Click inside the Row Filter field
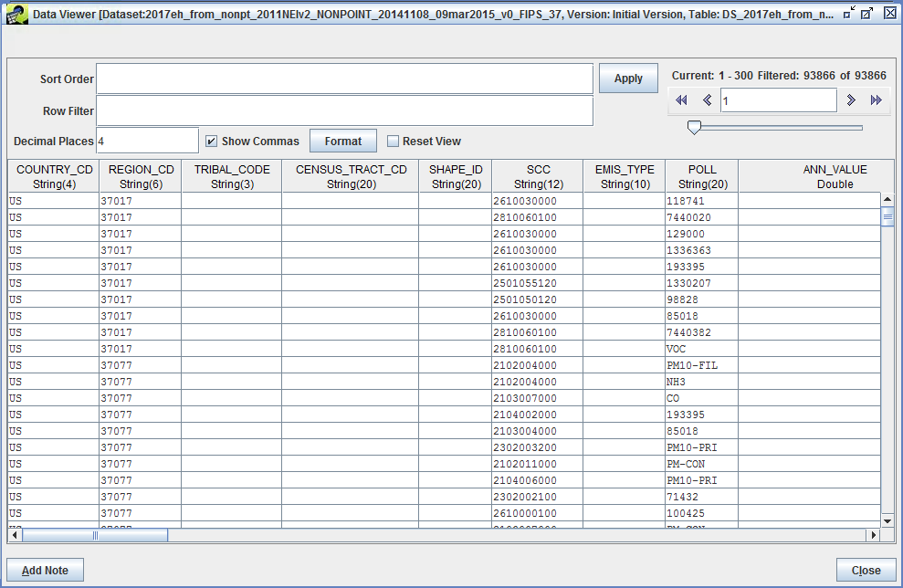This screenshot has height=588, width=903. pyautogui.click(x=347, y=110)
